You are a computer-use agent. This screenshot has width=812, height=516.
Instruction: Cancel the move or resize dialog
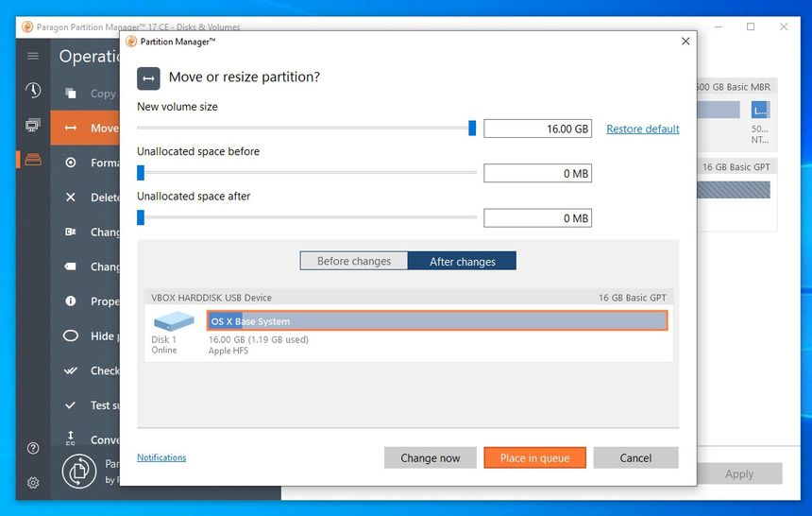[x=635, y=457]
